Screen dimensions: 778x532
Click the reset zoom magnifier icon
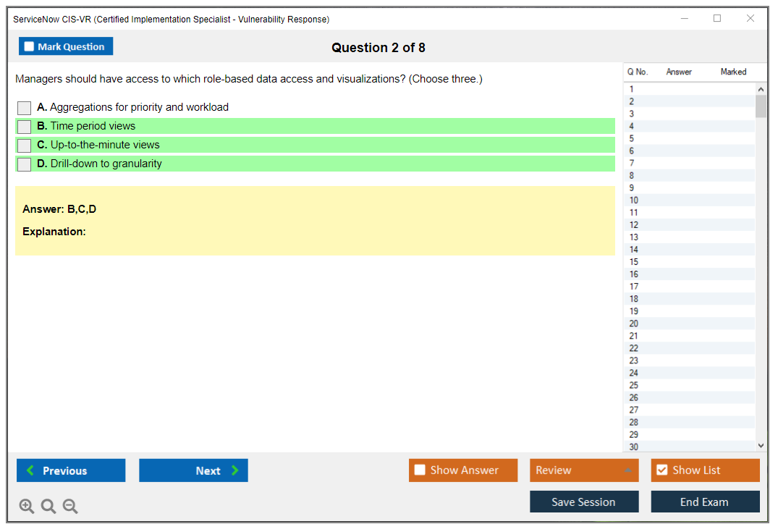48,506
